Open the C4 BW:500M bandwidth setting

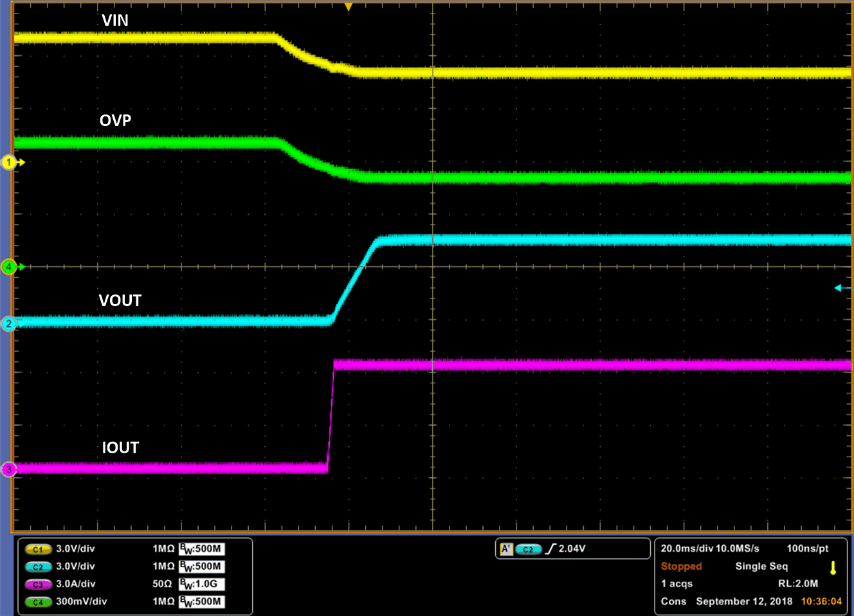tap(201, 602)
